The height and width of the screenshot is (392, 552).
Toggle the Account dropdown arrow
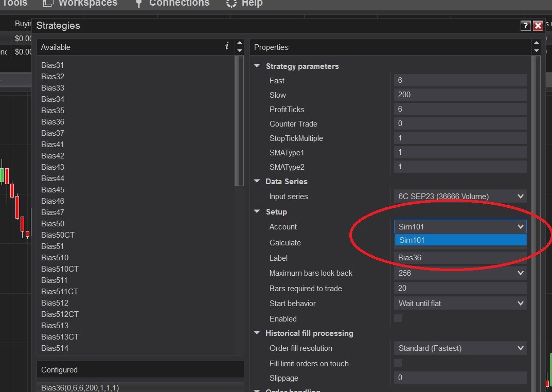coord(520,227)
